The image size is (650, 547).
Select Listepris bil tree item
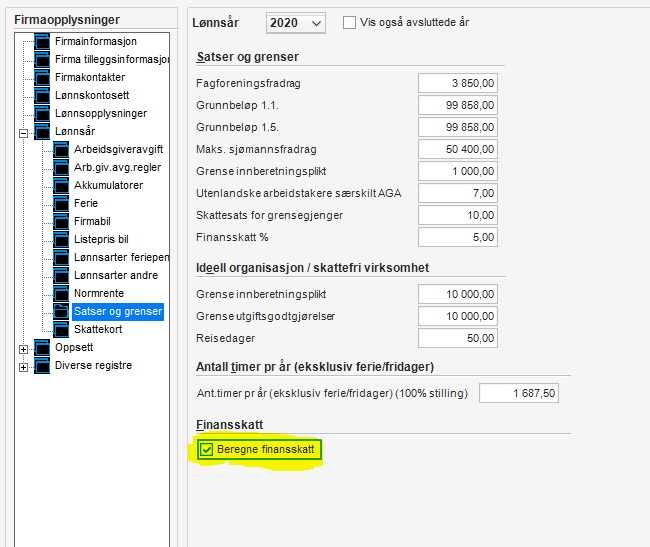point(101,240)
